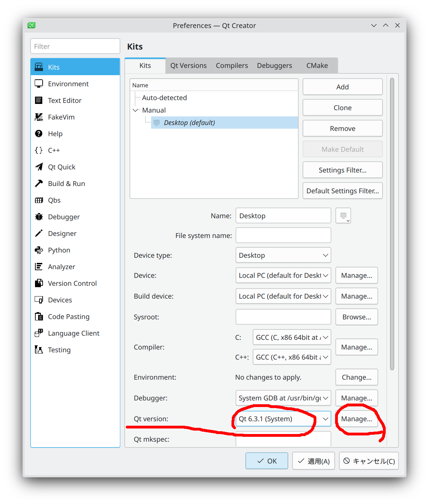Change the kit Environment settings
This screenshot has height=504, width=429.
[357, 377]
